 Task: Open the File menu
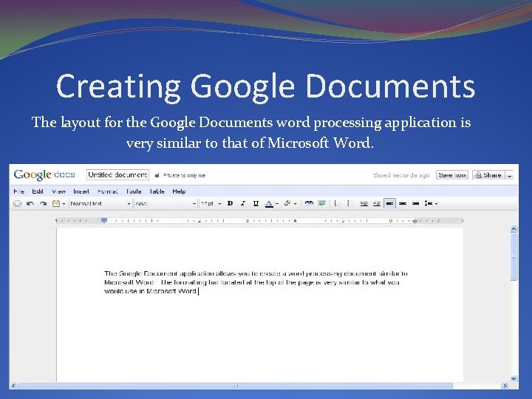(x=19, y=191)
